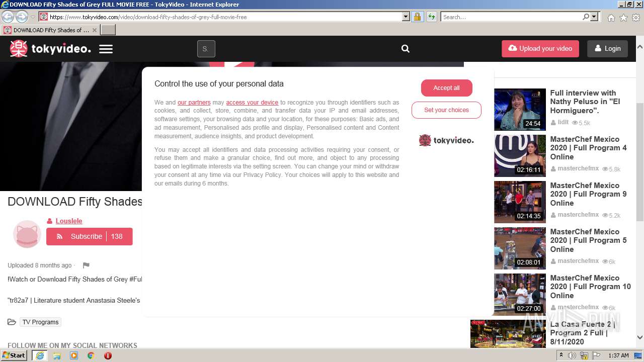Click the volume speaker tray icon
This screenshot has width=644, height=362.
[x=572, y=355]
